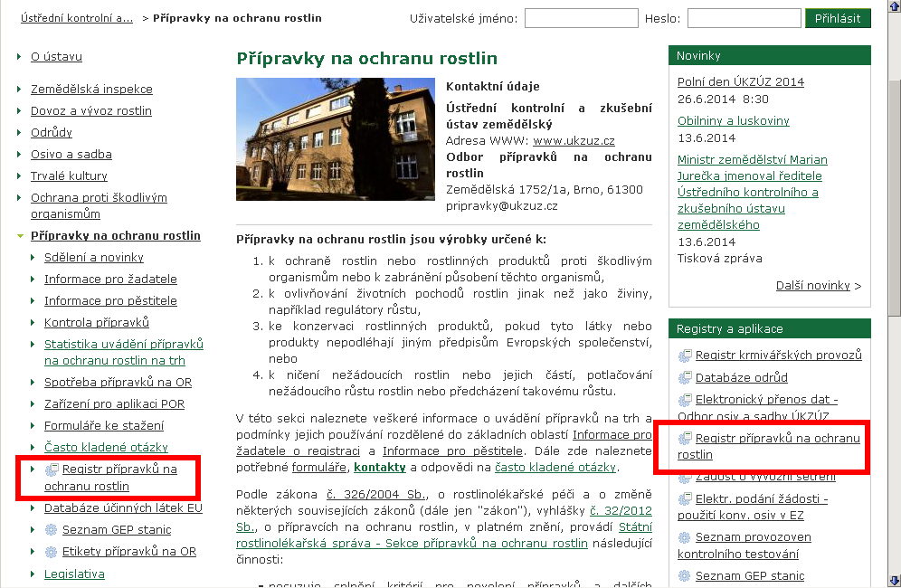Expand the Zemědělská inspekce arrow
This screenshot has width=901, height=588.
19,89
